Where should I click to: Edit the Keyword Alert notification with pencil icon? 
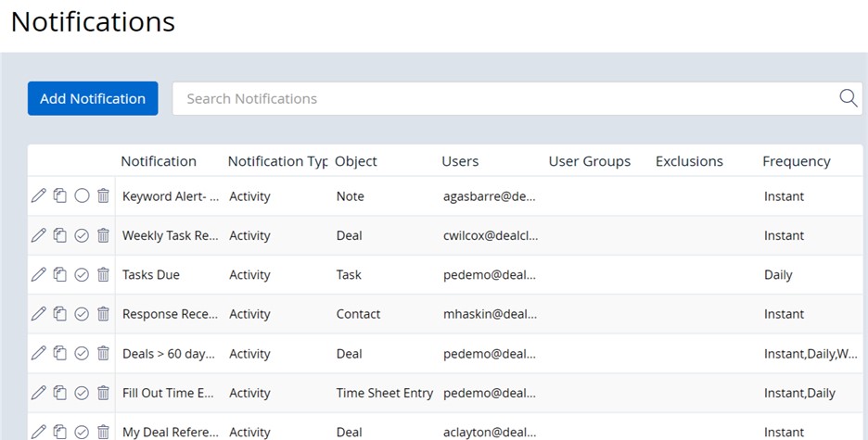(x=38, y=195)
